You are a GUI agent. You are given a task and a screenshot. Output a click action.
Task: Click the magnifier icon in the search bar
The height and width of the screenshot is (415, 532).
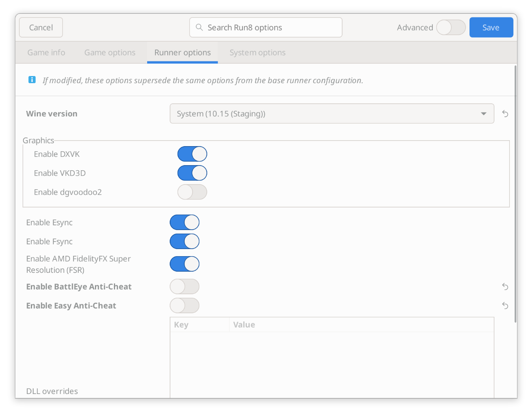coord(199,27)
